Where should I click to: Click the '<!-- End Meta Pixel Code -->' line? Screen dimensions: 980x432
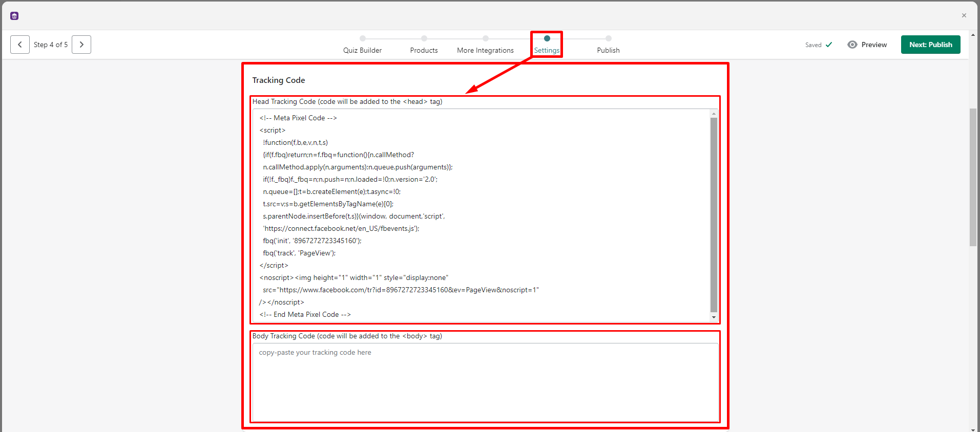[x=305, y=314]
